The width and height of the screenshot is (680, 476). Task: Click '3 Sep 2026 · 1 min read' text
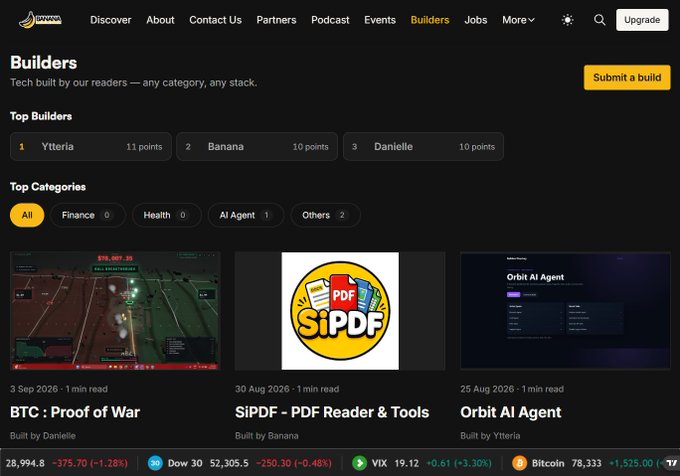(59, 389)
